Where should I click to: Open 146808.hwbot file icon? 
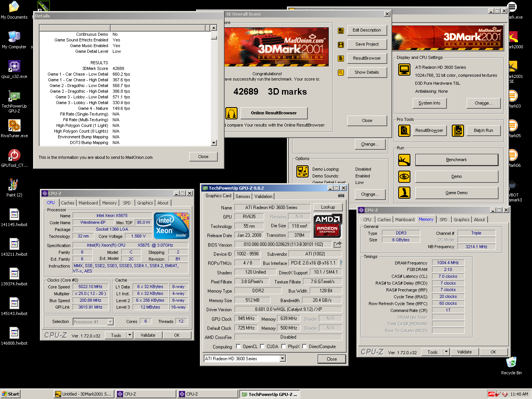(14, 336)
